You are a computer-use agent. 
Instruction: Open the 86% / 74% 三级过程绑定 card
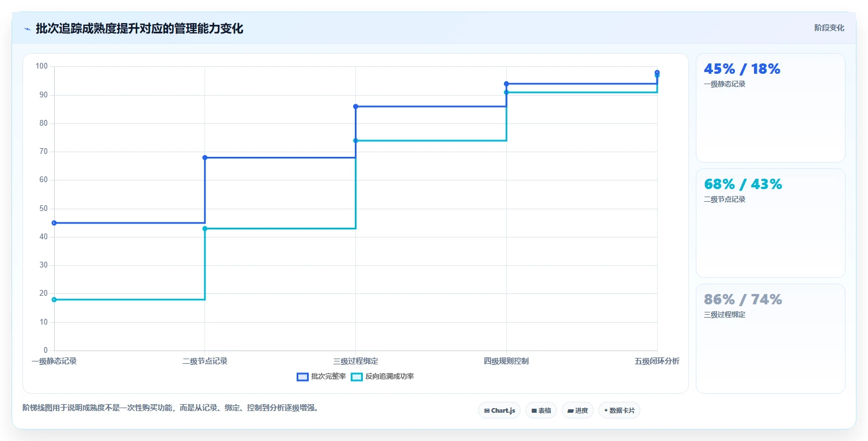(x=771, y=338)
